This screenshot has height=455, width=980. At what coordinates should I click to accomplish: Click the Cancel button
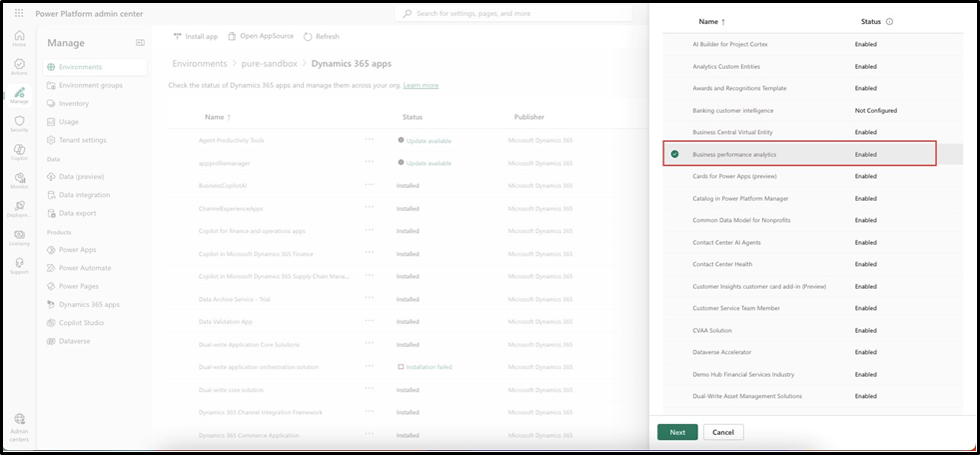(723, 432)
